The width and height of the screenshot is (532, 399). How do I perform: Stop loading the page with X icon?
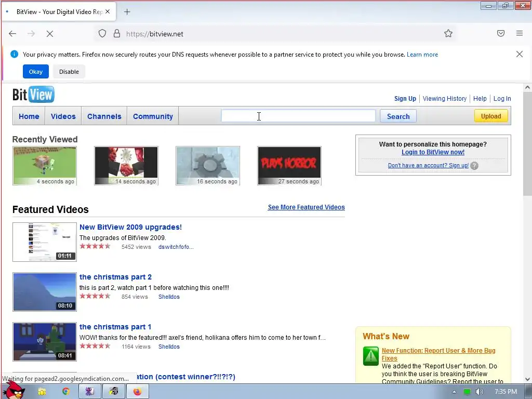(49, 34)
